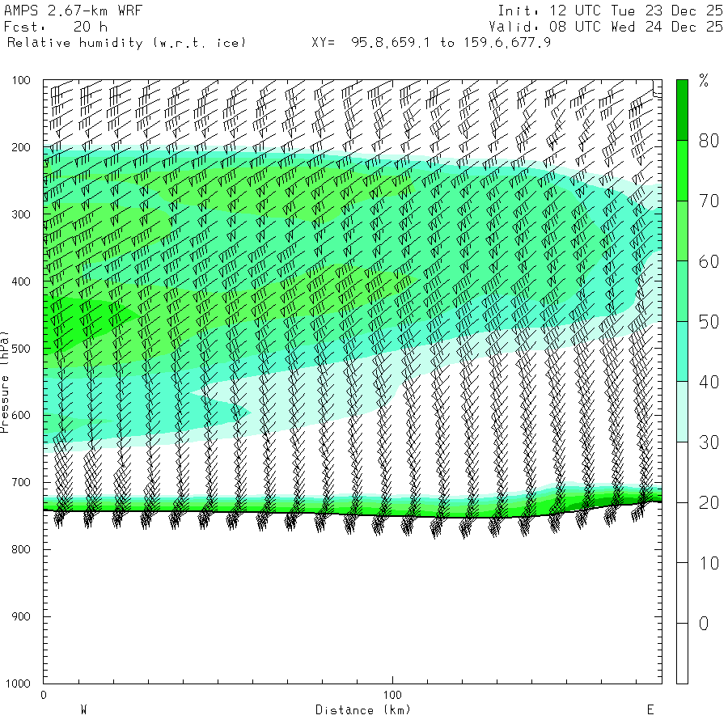Click the vertical "Pressure (hPa)" axis title
This screenshot has height=728, width=728.
4,382
